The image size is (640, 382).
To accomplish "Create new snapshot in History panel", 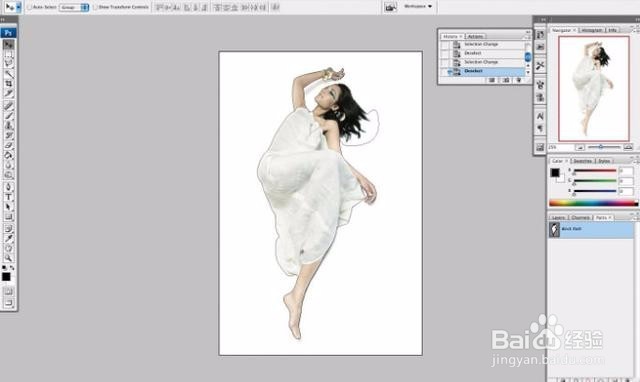I will [x=506, y=80].
